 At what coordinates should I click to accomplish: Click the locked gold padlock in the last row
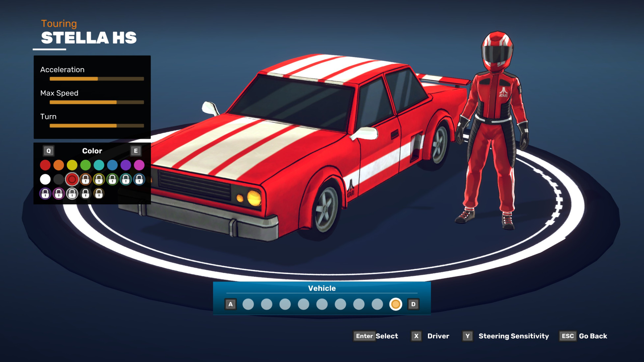pyautogui.click(x=99, y=194)
